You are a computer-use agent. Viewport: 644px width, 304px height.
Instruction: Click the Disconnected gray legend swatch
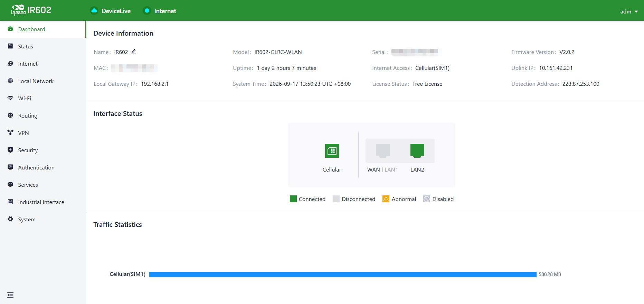[336, 199]
